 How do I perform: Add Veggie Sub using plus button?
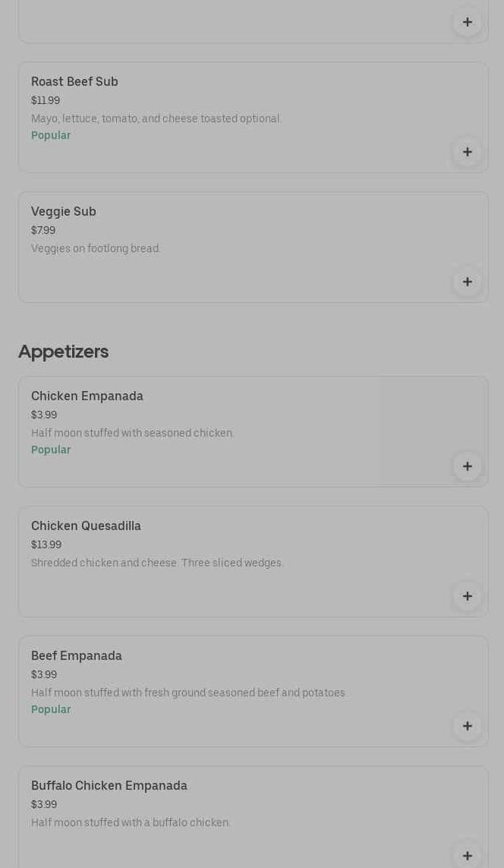click(468, 282)
